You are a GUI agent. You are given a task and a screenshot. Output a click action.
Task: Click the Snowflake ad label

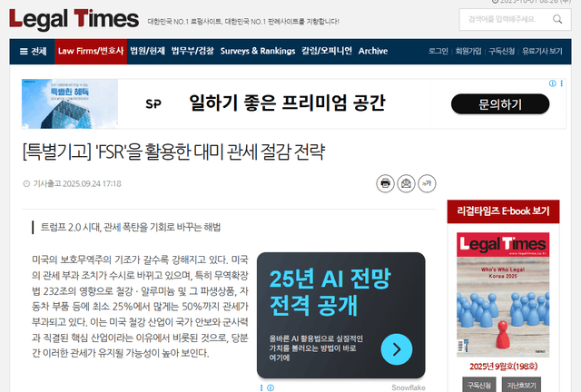coord(409,387)
